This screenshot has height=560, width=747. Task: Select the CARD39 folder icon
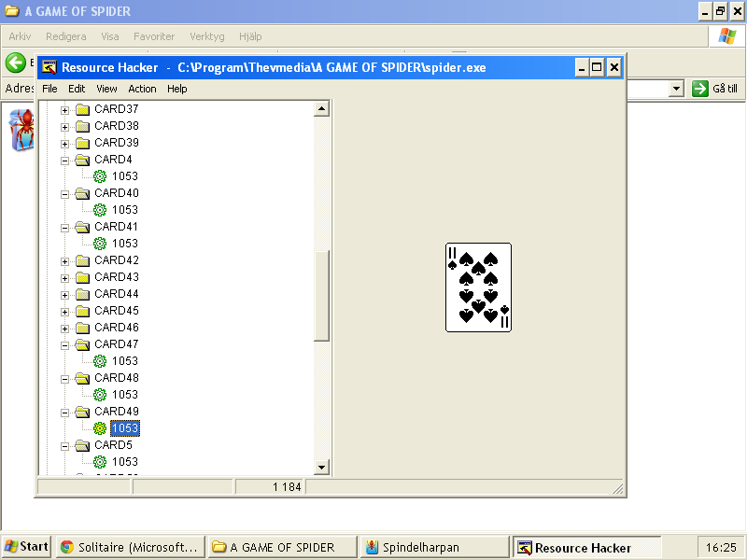point(83,144)
